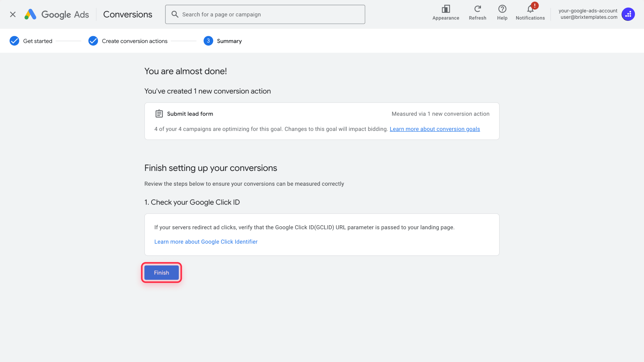Select the account email user@brixtemplates.com
Viewport: 644px width, 362px height.
point(588,17)
